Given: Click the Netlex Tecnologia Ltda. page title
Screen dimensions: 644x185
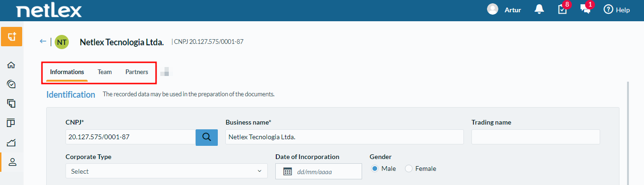Looking at the screenshot, I should click(122, 42).
